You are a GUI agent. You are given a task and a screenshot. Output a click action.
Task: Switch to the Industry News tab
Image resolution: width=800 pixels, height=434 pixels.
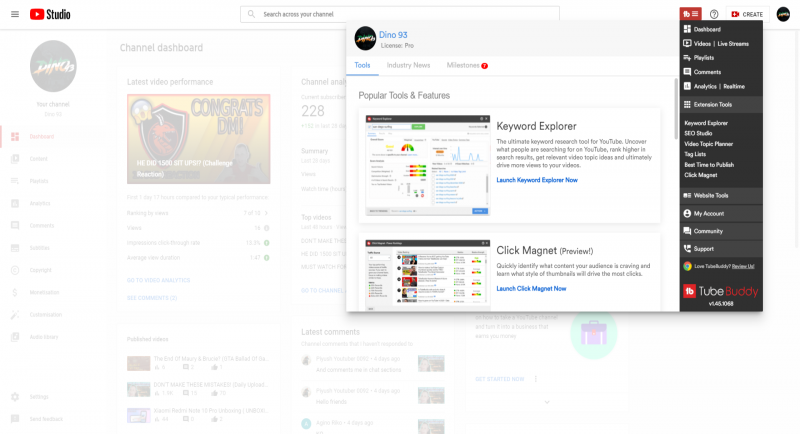(x=408, y=65)
